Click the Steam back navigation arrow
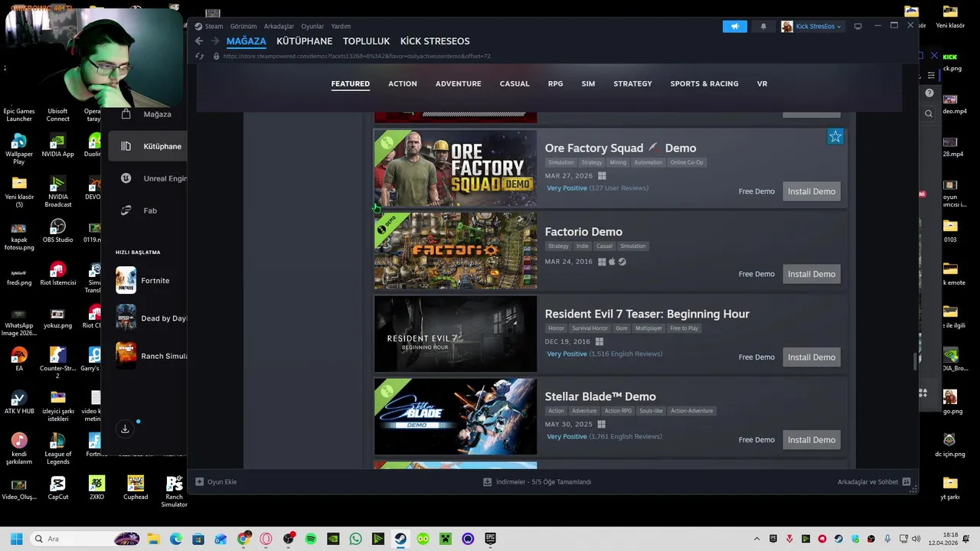Viewport: 980px width, 551px height. coord(199,41)
